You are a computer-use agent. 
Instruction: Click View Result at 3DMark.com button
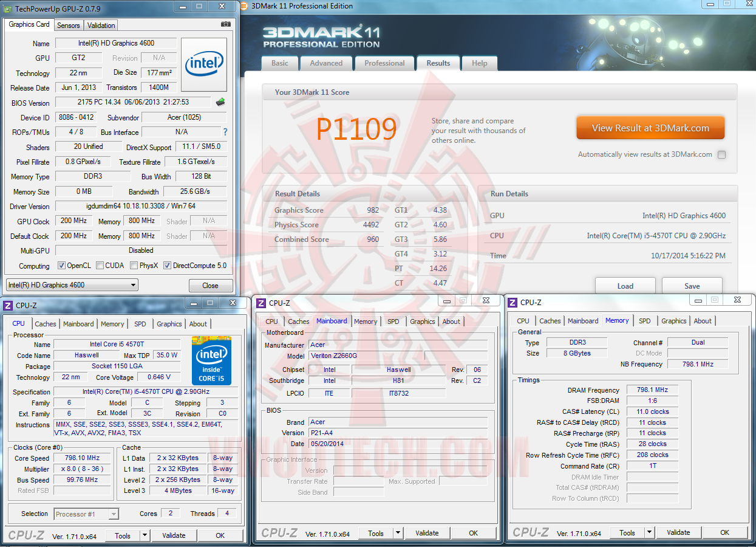tap(650, 128)
